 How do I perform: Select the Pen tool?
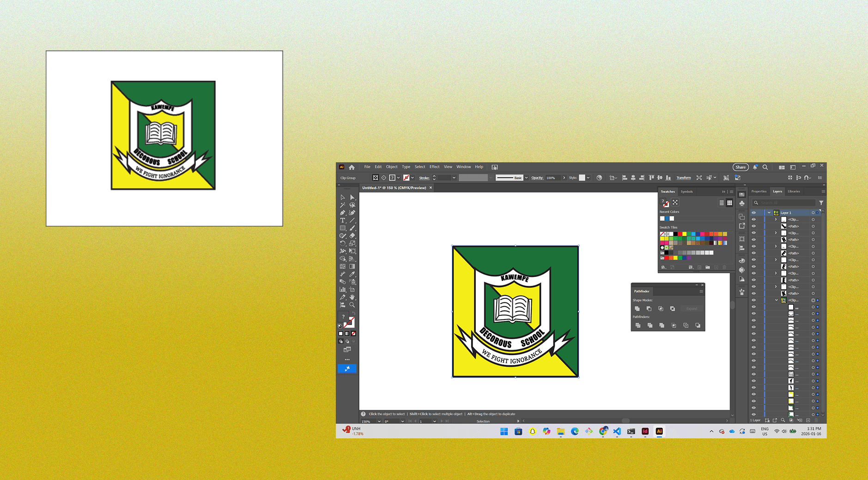click(x=343, y=213)
